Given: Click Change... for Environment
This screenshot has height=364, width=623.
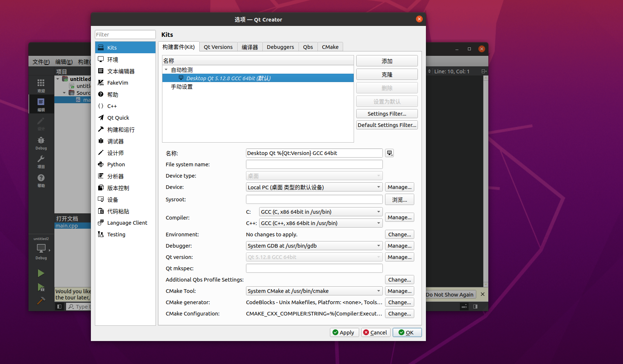Looking at the screenshot, I should (400, 235).
